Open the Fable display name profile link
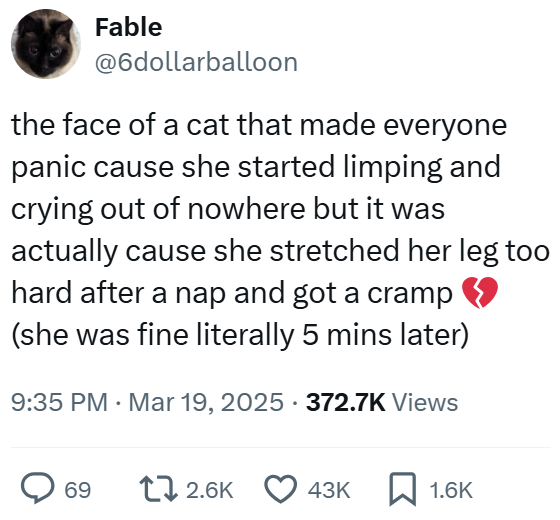 (x=129, y=27)
